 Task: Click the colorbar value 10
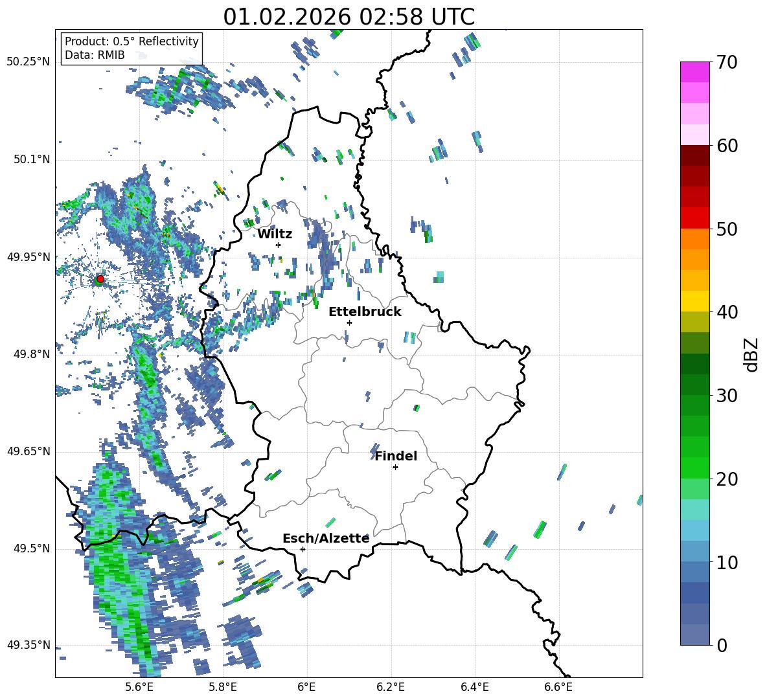pos(726,562)
